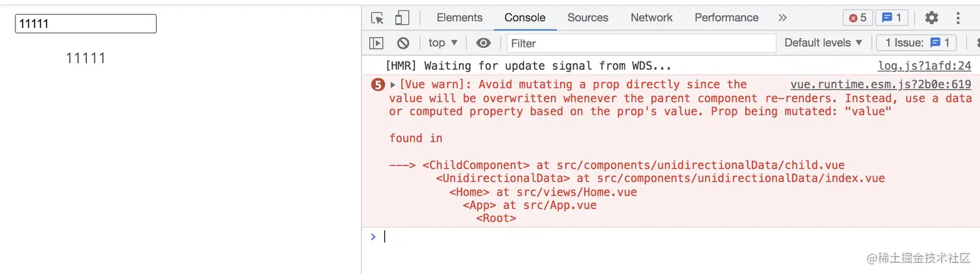Toggle the device toolbar icon
This screenshot has height=274, width=980.
click(402, 18)
